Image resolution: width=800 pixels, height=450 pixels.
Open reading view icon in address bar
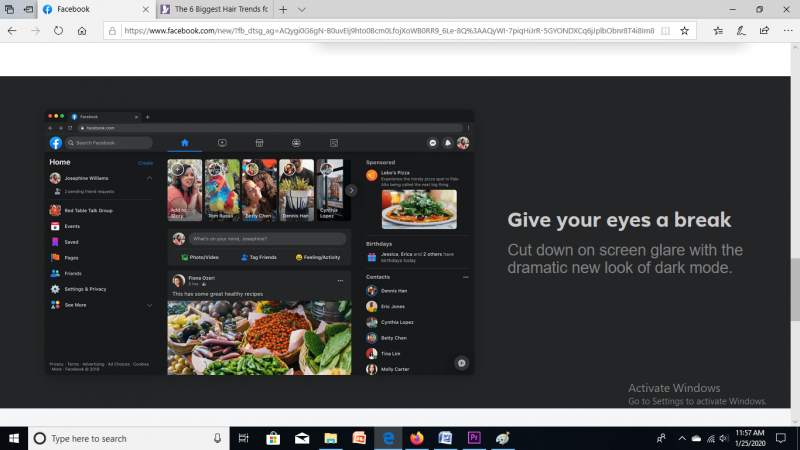pyautogui.click(x=665, y=31)
